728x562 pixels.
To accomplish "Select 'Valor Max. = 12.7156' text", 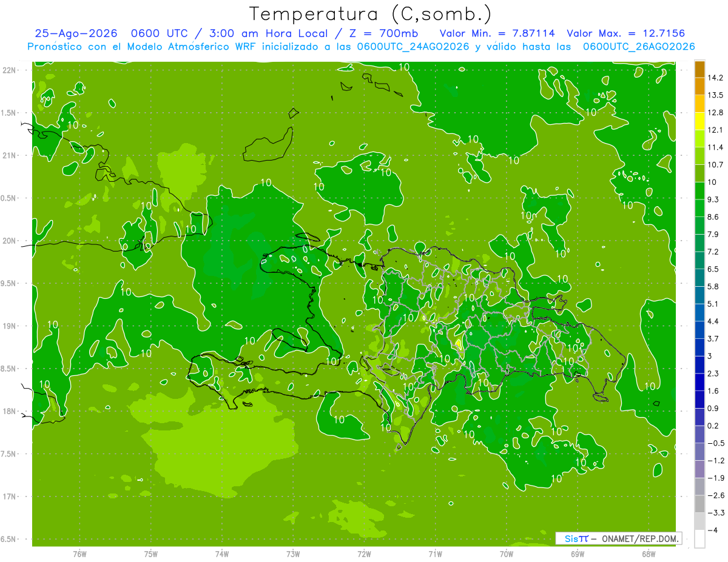I will (625, 34).
